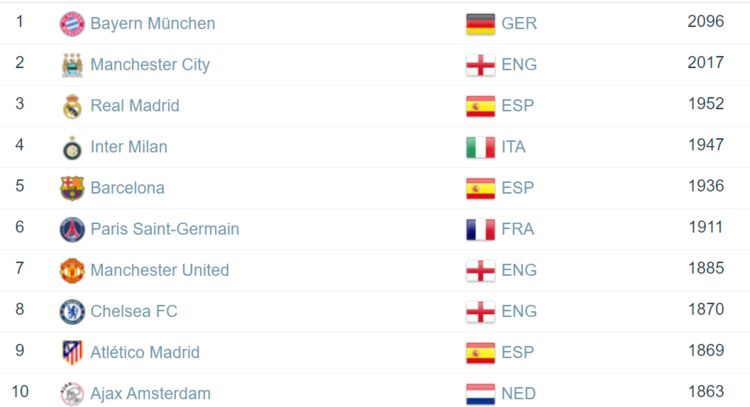The image size is (750, 407).
Task: Click the French flag beside FRA
Action: click(480, 229)
